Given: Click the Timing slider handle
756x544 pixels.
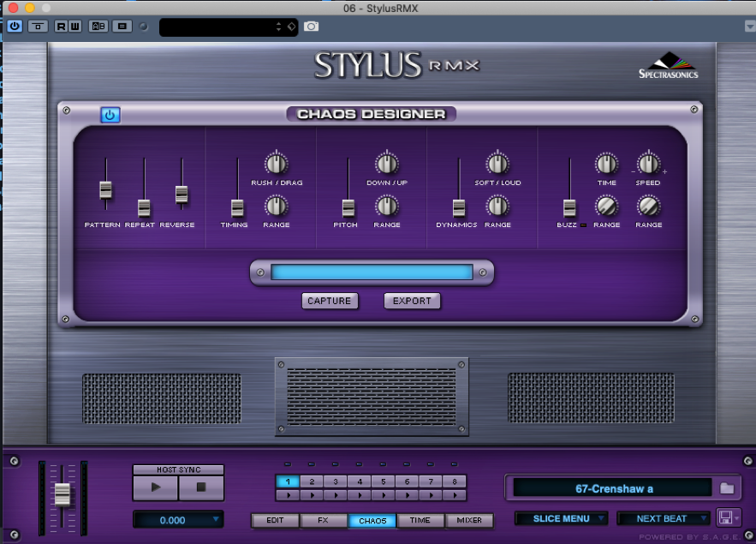Looking at the screenshot, I should point(237,208).
